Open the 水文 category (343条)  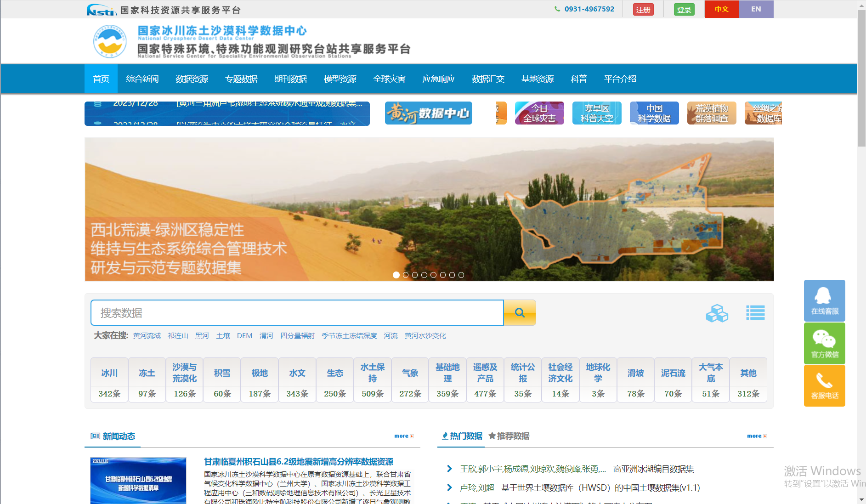(x=297, y=380)
